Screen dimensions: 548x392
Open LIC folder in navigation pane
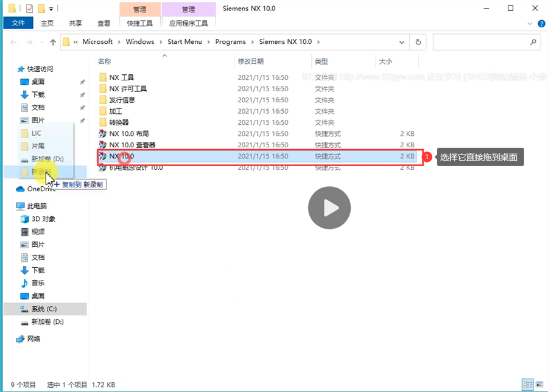[x=37, y=133]
